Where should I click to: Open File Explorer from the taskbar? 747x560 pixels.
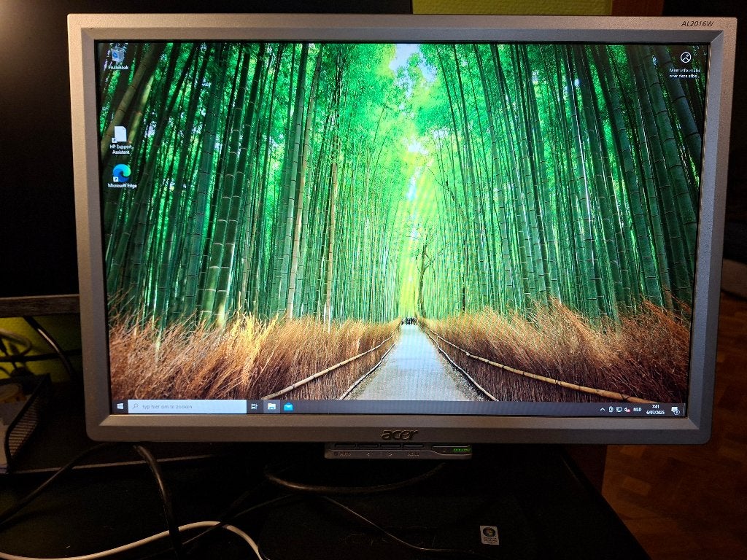click(271, 407)
